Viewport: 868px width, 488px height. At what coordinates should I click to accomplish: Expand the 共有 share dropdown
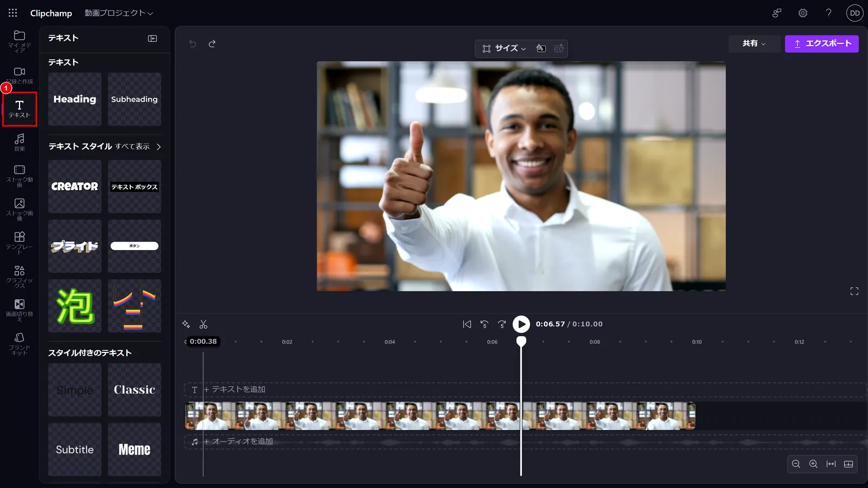pyautogui.click(x=754, y=43)
